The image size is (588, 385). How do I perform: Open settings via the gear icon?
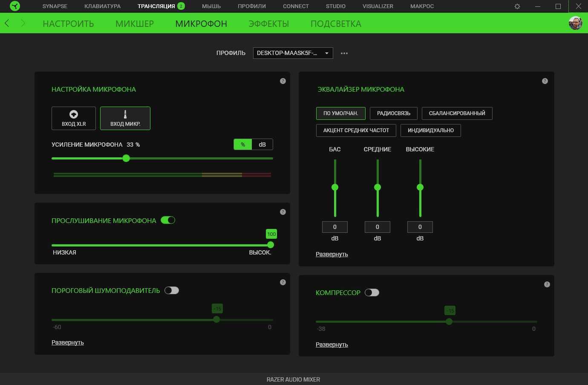pyautogui.click(x=517, y=6)
